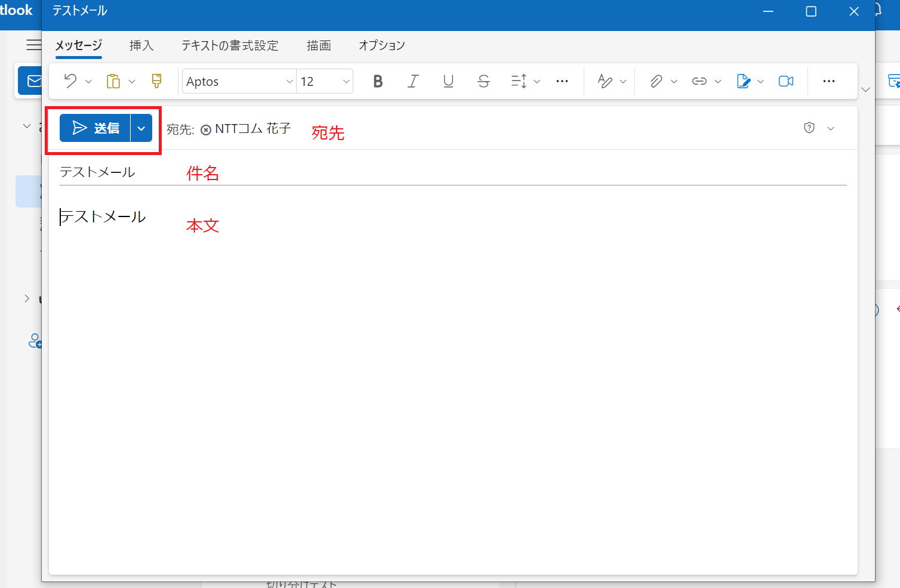This screenshot has height=588, width=900.
Task: Switch to the メッセージ tab
Action: [79, 45]
